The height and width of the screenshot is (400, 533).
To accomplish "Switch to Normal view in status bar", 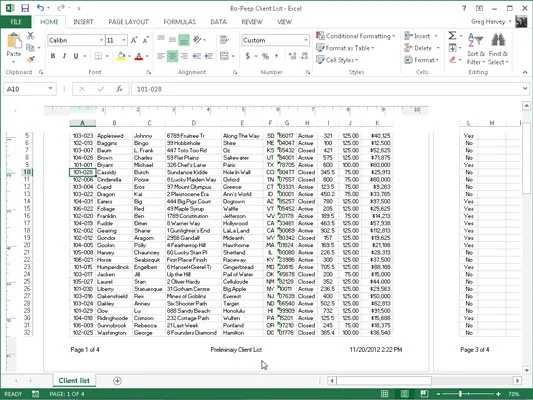I will tap(384, 394).
